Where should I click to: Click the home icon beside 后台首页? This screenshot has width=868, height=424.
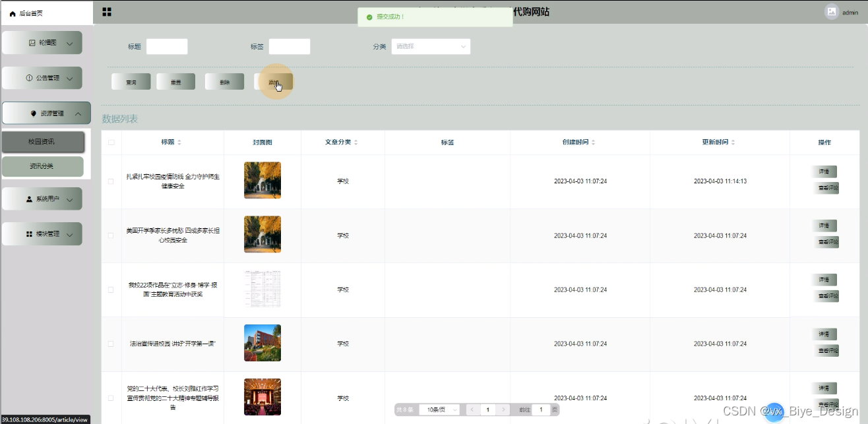13,14
